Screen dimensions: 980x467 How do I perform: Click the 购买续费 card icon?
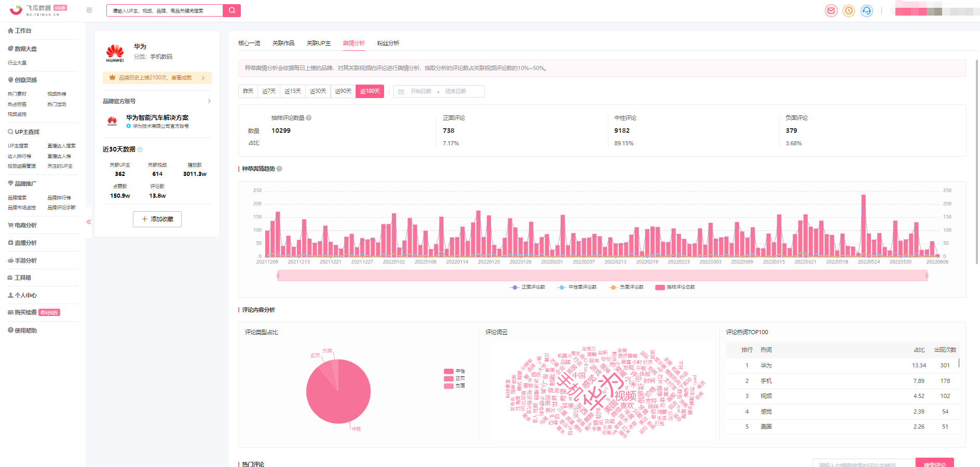[10, 312]
